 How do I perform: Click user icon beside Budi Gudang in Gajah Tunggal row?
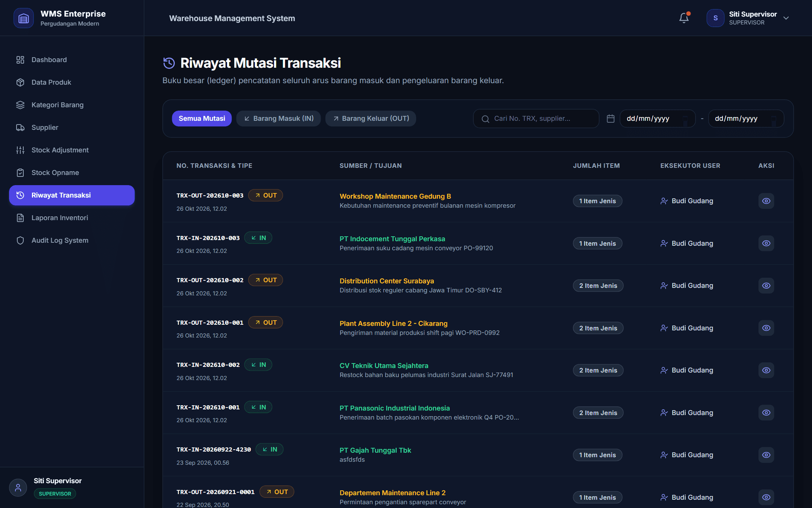[x=664, y=455]
